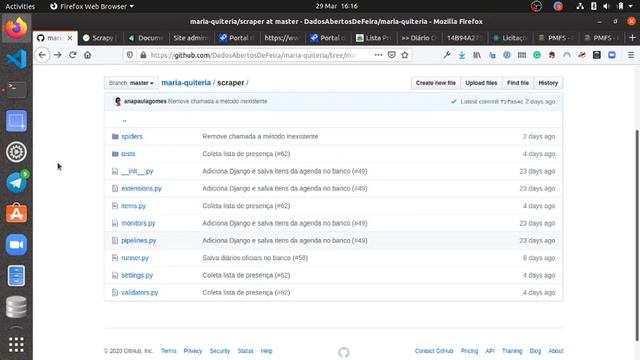640x360 pixels.
Task: Open Telegram from the dock
Action: coord(16,182)
